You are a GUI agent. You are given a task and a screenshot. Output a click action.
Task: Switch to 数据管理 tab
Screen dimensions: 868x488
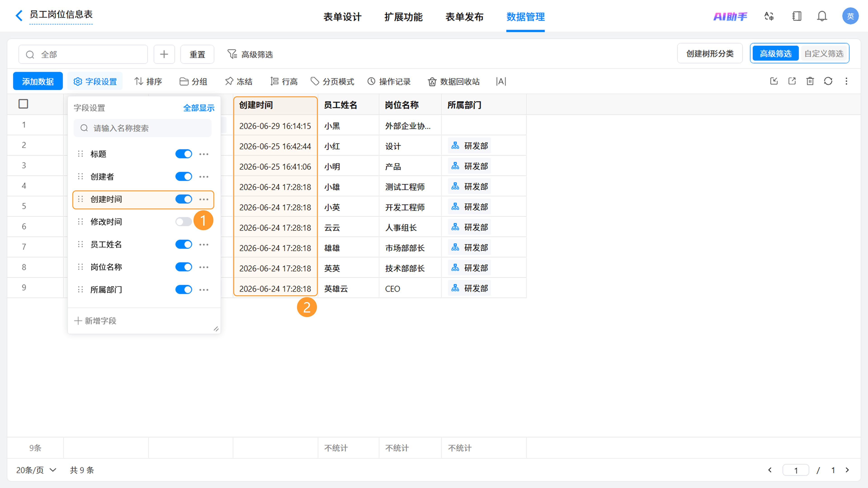(x=525, y=17)
